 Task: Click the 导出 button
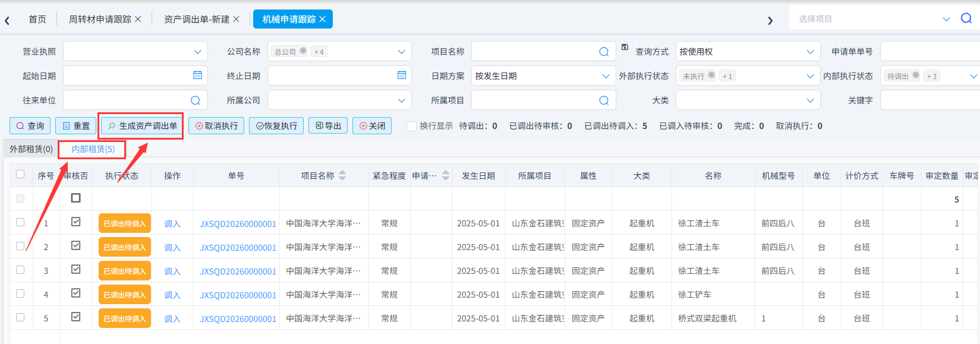tap(328, 126)
